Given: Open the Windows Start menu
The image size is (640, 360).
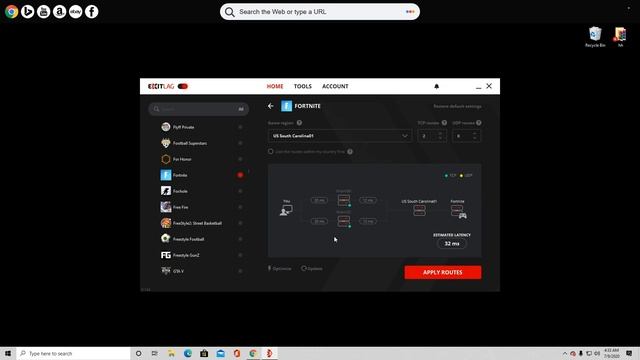Looking at the screenshot, I should tap(8, 353).
